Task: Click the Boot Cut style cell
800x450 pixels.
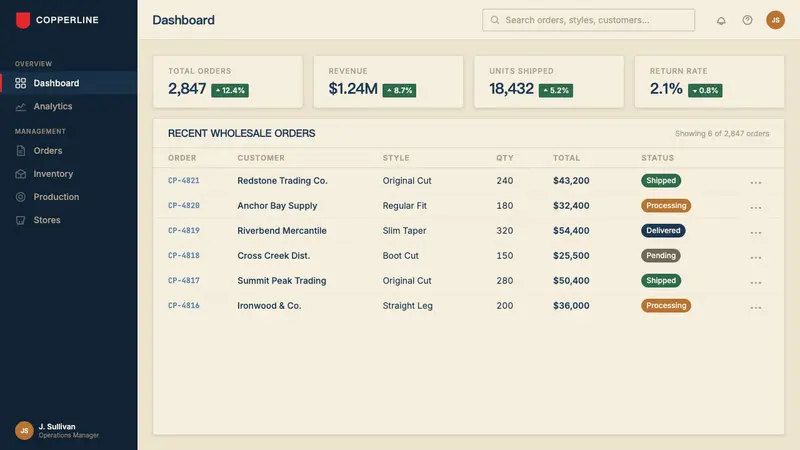Action: (x=401, y=256)
